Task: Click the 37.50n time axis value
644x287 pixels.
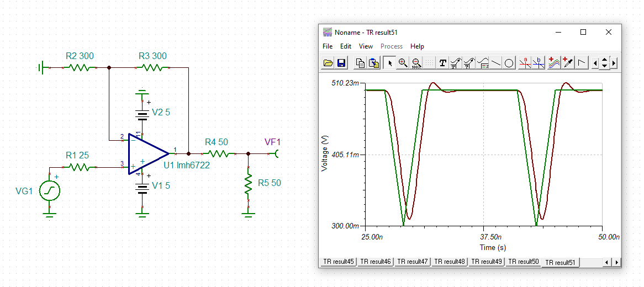Action: click(492, 237)
